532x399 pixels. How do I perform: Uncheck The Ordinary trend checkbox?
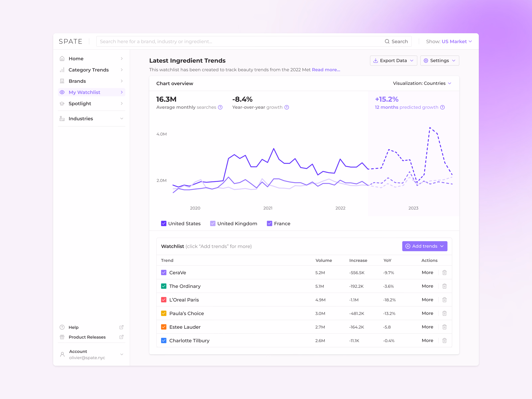click(x=164, y=286)
